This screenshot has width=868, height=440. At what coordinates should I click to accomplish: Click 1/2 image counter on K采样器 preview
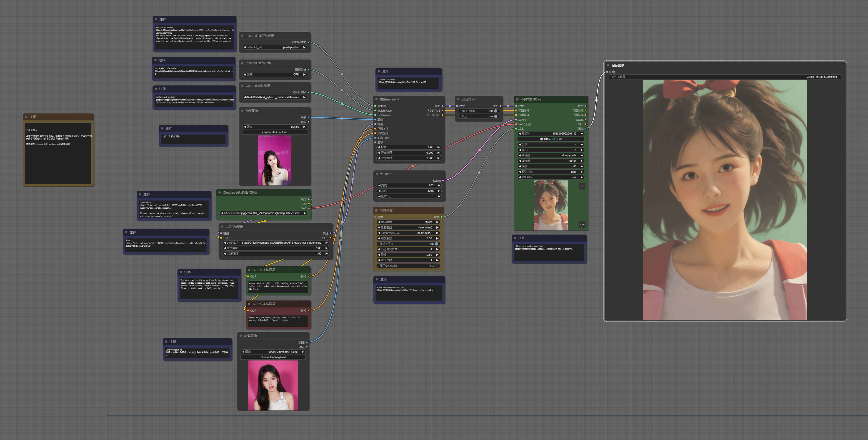point(582,225)
